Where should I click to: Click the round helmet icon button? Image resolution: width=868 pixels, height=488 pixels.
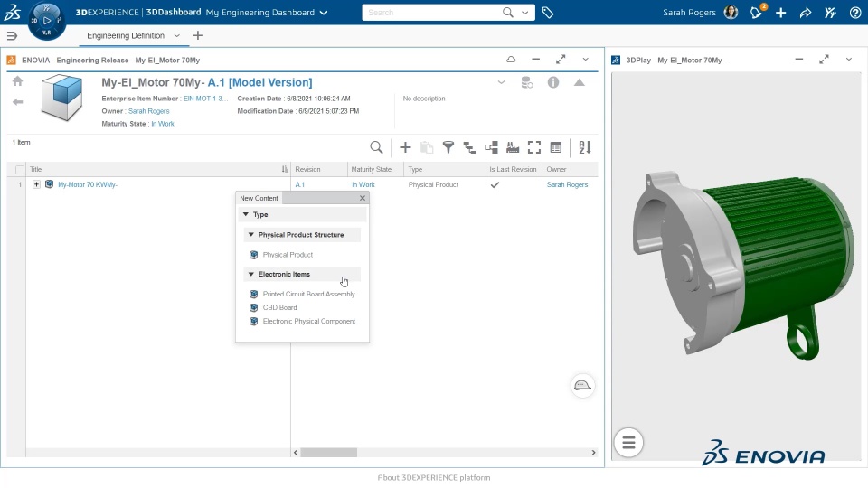(582, 386)
